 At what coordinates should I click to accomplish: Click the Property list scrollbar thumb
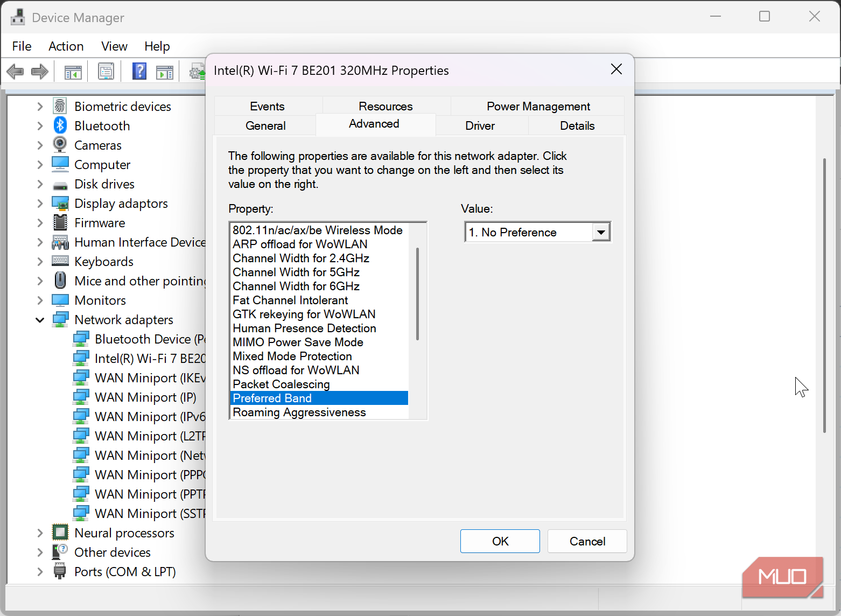417,294
